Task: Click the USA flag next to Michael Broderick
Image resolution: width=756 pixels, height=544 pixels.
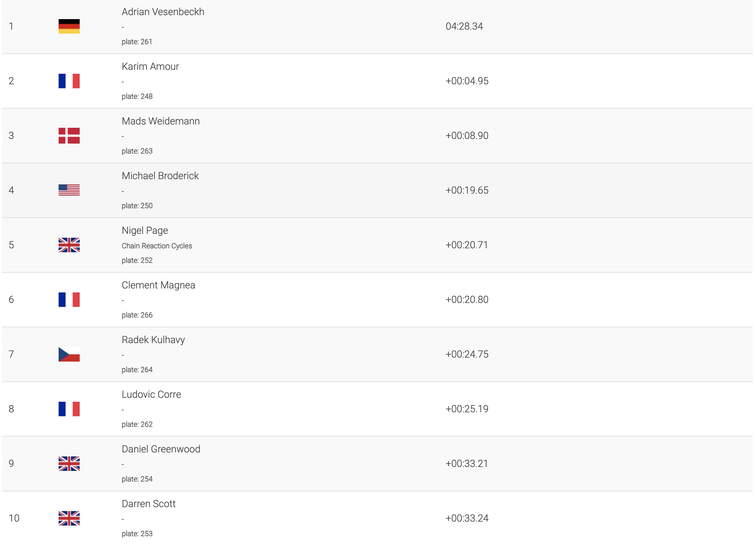Action: 69,190
